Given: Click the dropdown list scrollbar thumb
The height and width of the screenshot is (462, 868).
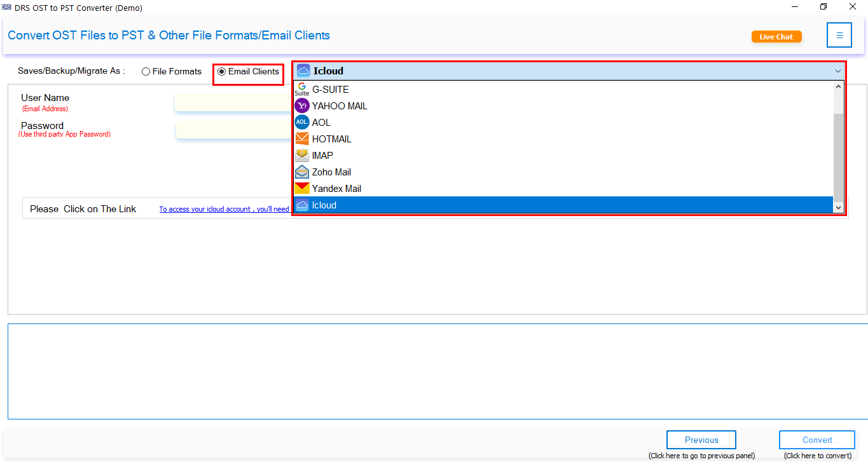Looking at the screenshot, I should [838, 157].
